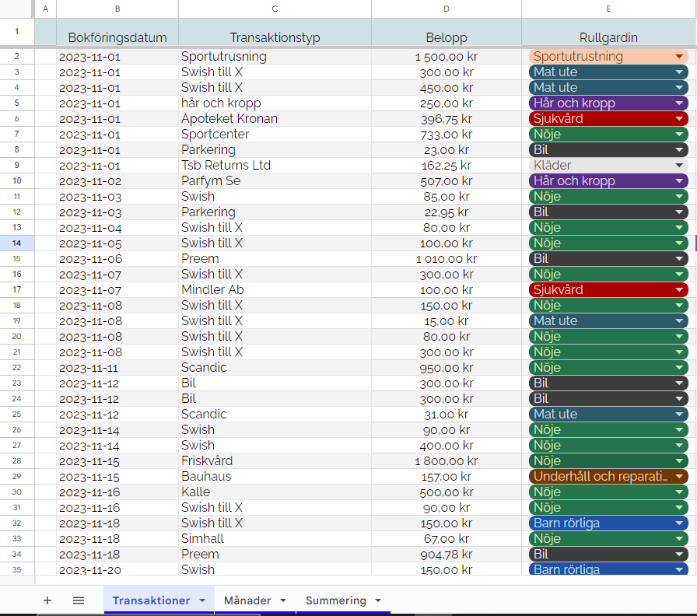Click arrow on Underhåll och reparati… chip

(x=679, y=476)
